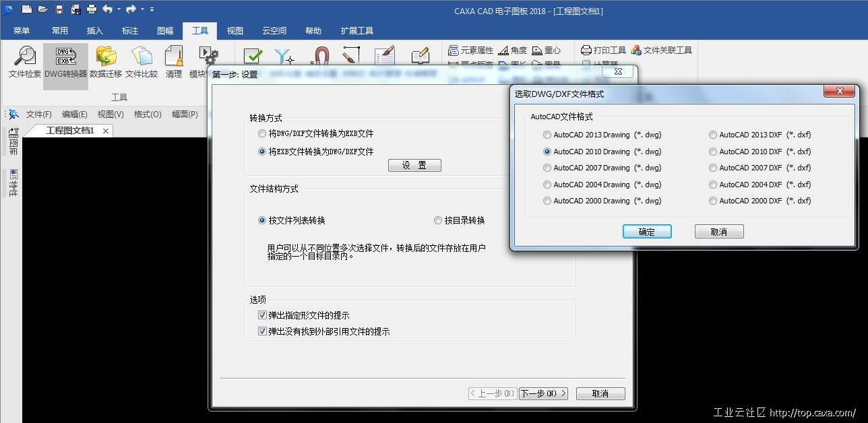
Task: Click the open book with pencil ribbon icon
Action: pos(420,57)
